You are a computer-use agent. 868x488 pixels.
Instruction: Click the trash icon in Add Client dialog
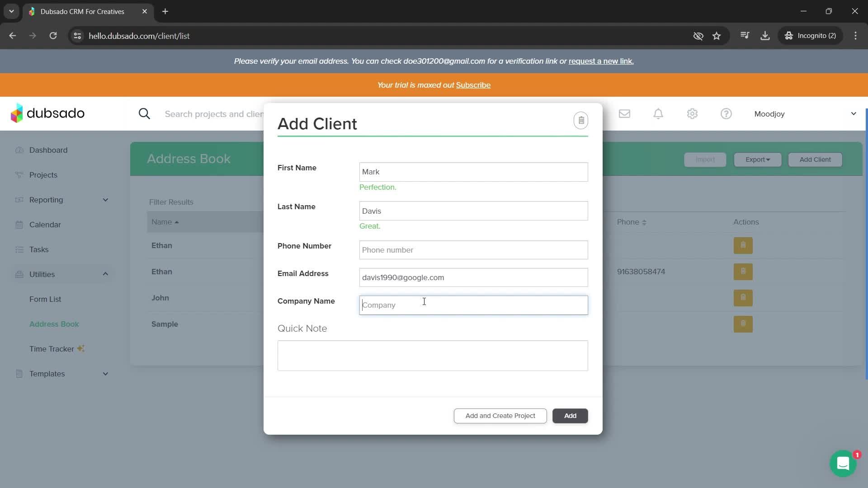(x=581, y=121)
